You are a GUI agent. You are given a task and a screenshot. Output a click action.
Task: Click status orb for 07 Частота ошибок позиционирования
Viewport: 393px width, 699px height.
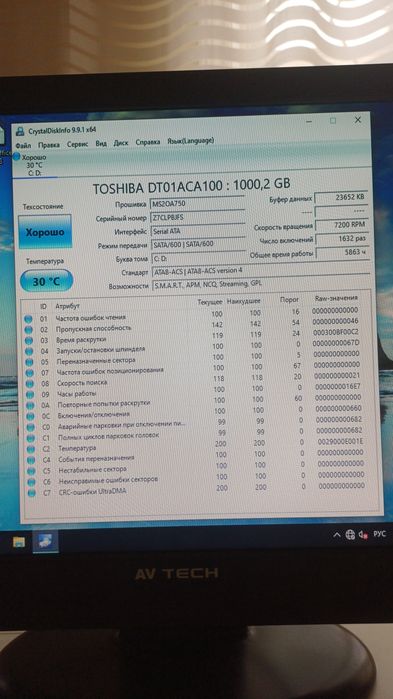(x=29, y=373)
